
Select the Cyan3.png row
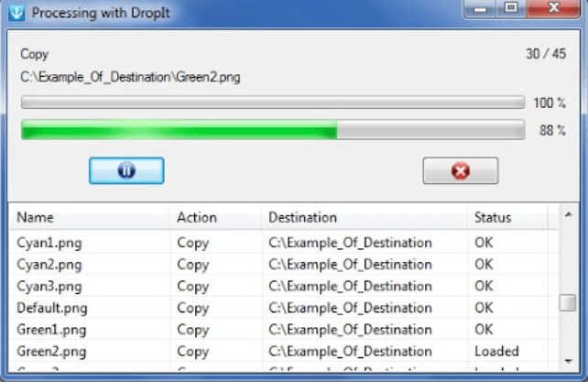(284, 287)
